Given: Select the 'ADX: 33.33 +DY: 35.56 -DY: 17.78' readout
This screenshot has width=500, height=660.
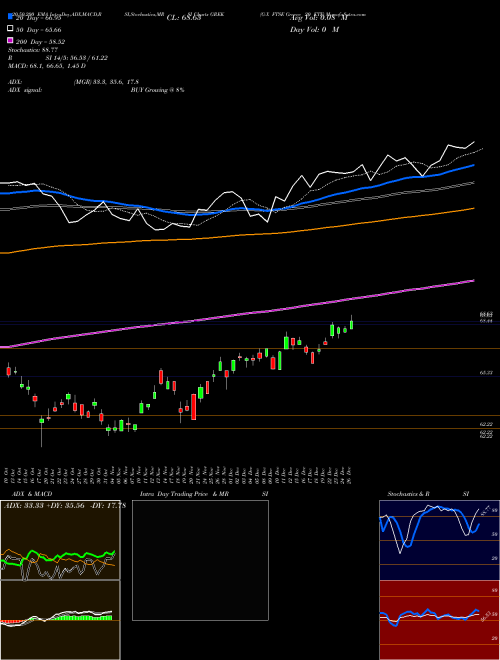Looking at the screenshot, I should tap(65, 506).
